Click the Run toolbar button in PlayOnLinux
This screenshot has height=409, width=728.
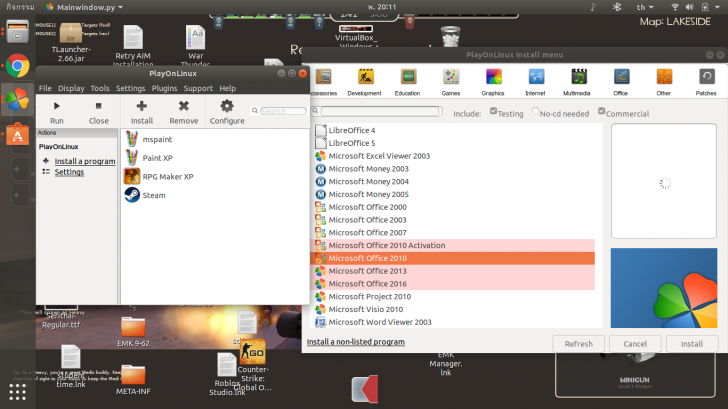point(57,113)
